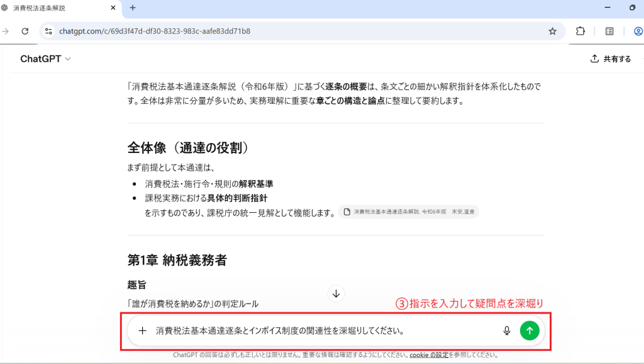This screenshot has width=644, height=364.
Task: Open the 消費税法基本通達逐条解説 source citation chip
Action: tap(408, 212)
